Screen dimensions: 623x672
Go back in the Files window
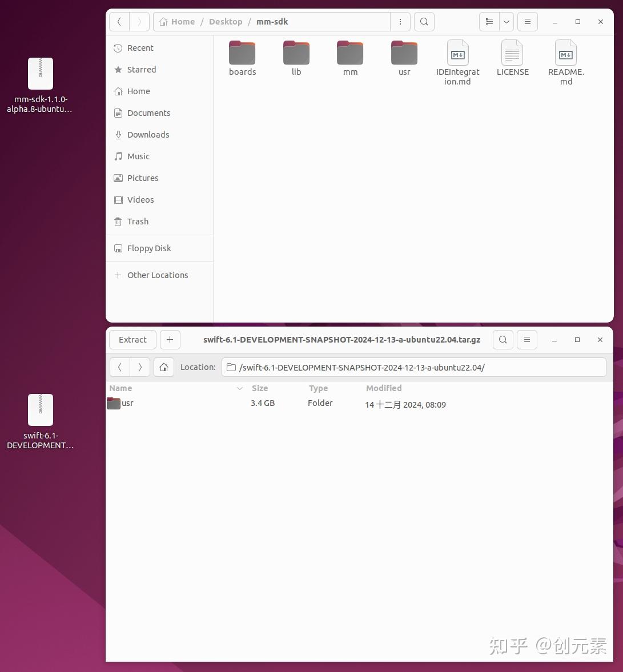[119, 22]
